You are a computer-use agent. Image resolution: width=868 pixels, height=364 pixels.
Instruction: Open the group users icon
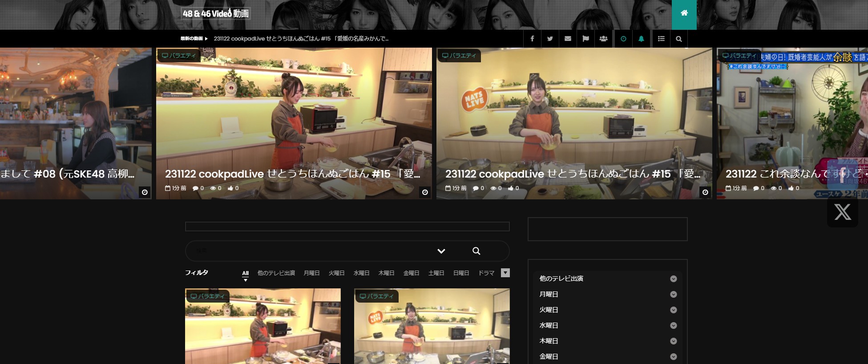603,39
